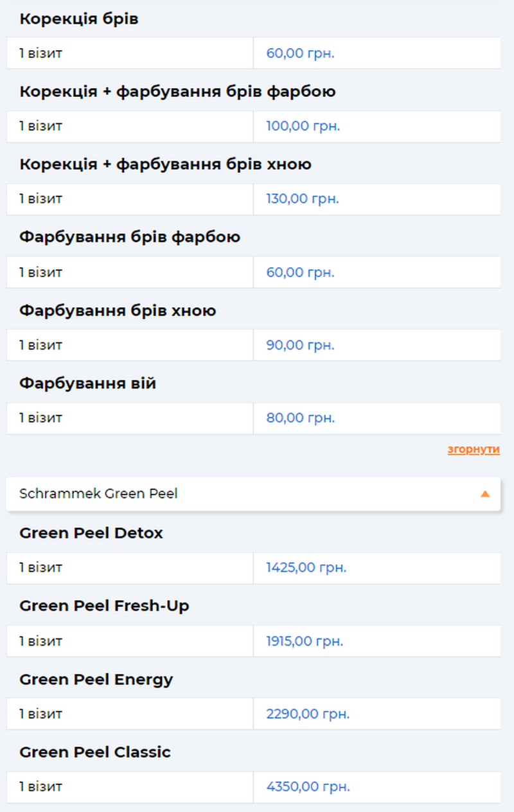
Task: Click the Green Peel Detox heading
Action: [91, 533]
